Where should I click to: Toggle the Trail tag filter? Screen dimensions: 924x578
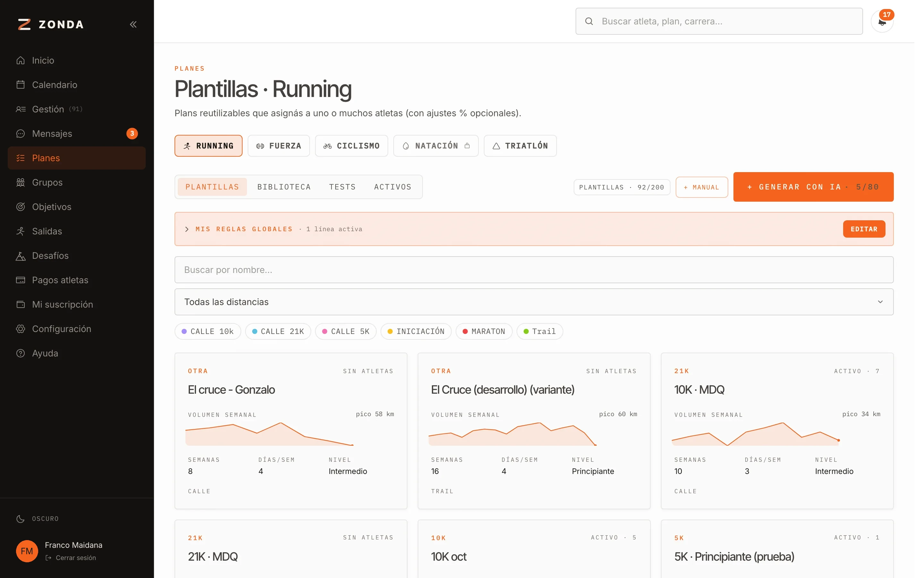540,331
